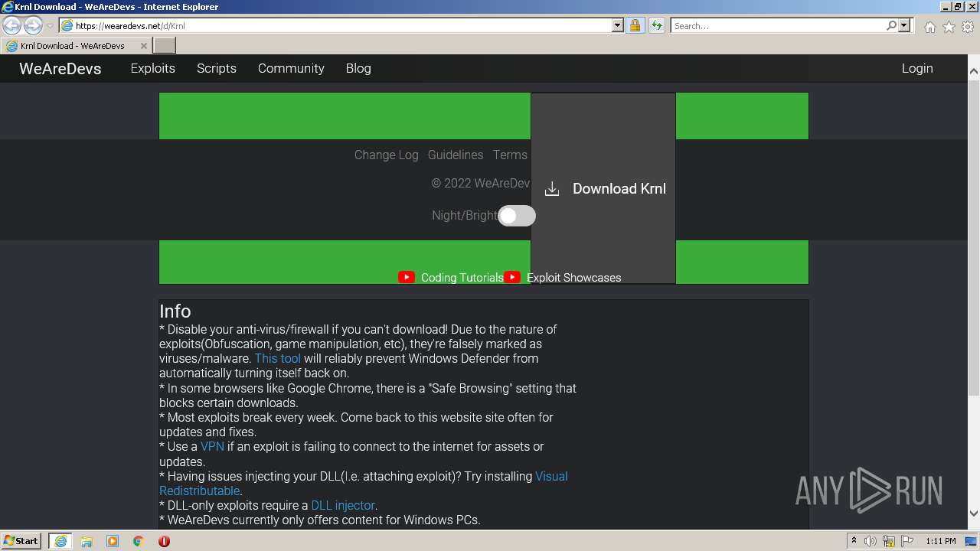
Task: Open the red shield taskbar icon
Action: pyautogui.click(x=164, y=541)
